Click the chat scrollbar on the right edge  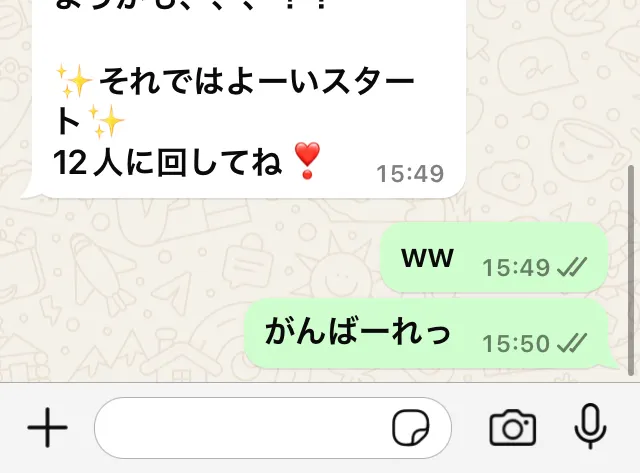tap(631, 270)
